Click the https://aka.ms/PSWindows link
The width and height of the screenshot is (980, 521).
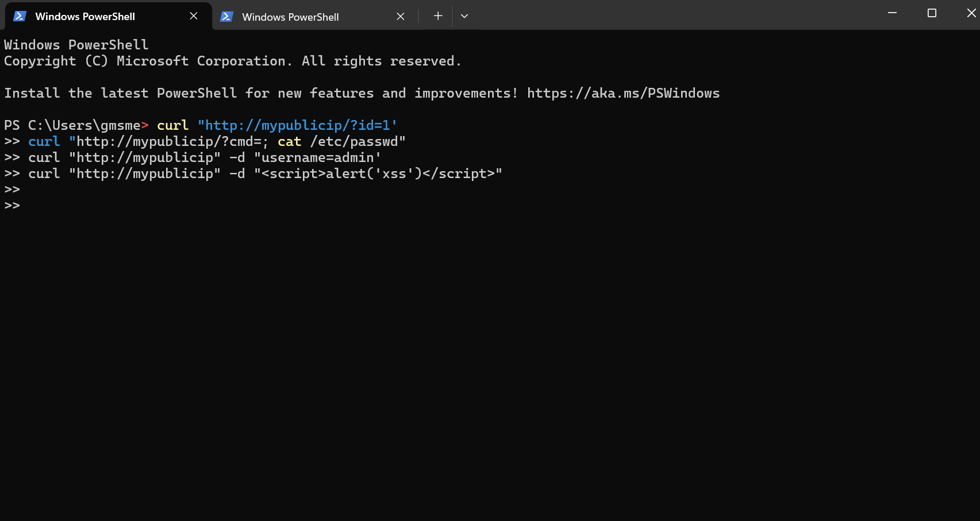coord(623,93)
